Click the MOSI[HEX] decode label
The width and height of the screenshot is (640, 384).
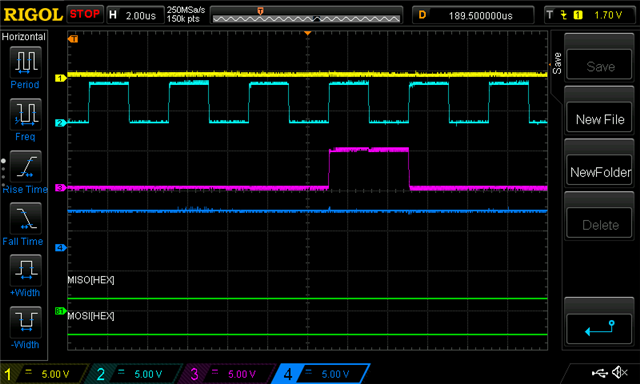91,316
